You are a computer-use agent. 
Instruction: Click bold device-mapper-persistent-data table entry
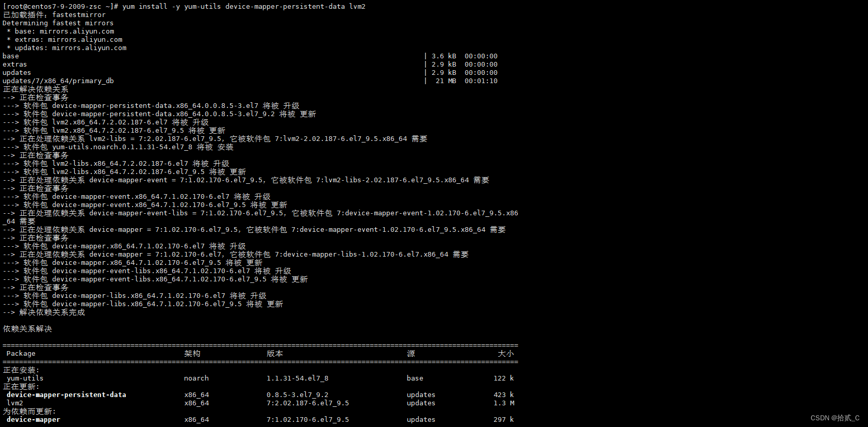coord(67,395)
